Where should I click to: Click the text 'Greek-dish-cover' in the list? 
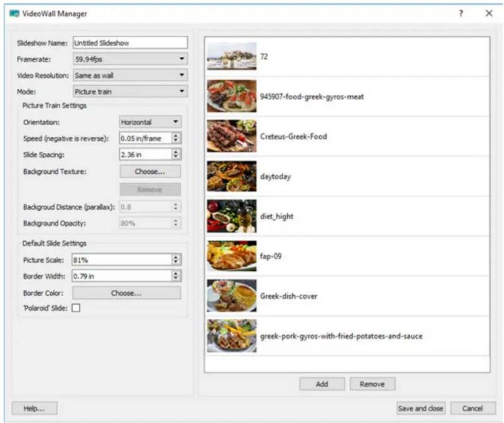pyautogui.click(x=289, y=296)
